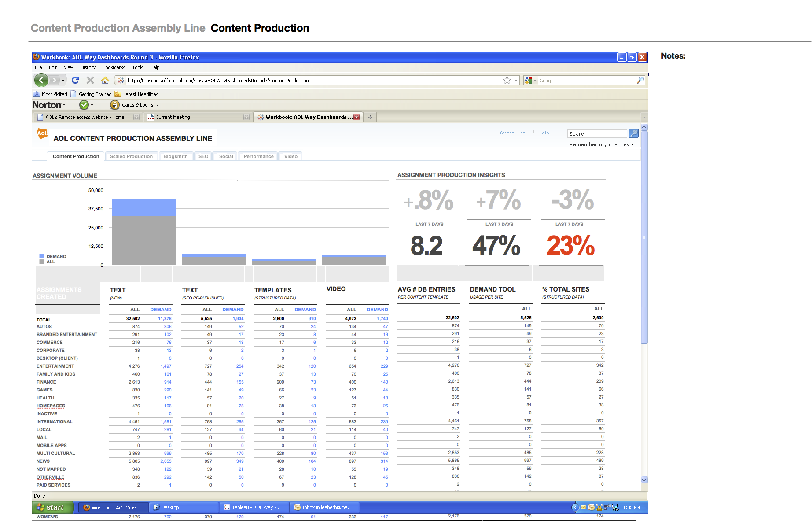Click the blue DEMAND legend swatch
Viewport: 812px width, 524px height.
pyautogui.click(x=41, y=256)
